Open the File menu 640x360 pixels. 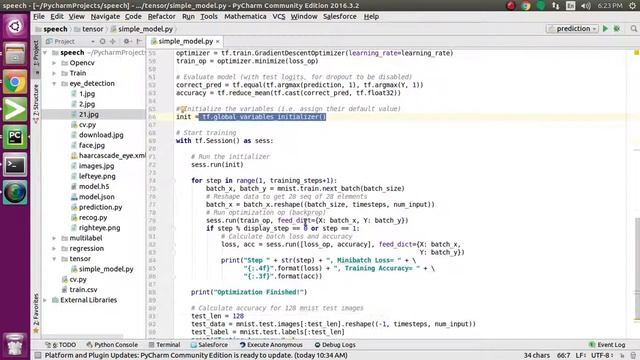[x=39, y=16]
